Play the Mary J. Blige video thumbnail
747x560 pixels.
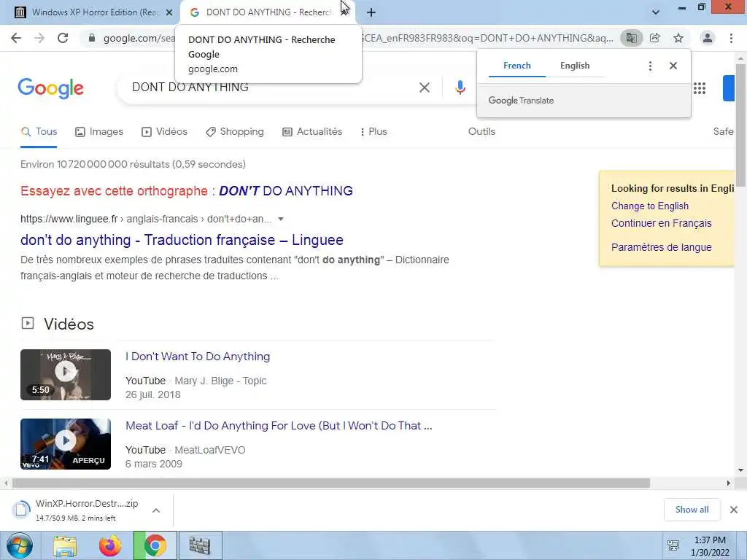click(66, 375)
